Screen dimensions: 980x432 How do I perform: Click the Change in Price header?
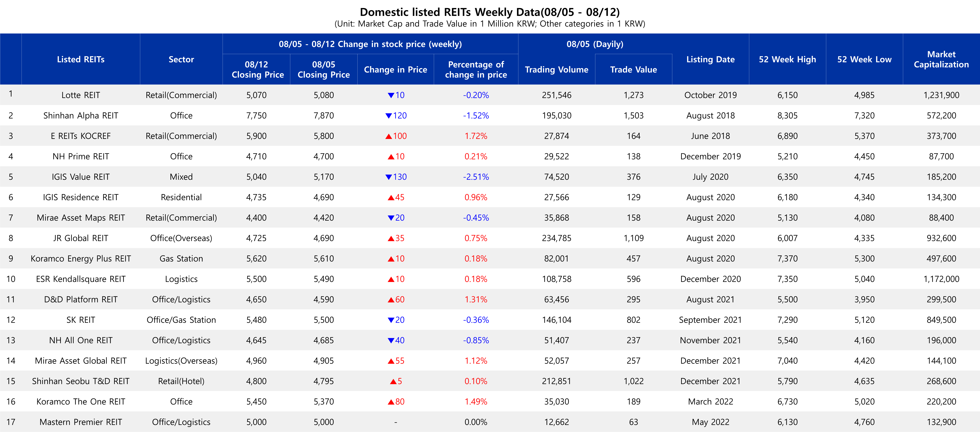tap(395, 70)
